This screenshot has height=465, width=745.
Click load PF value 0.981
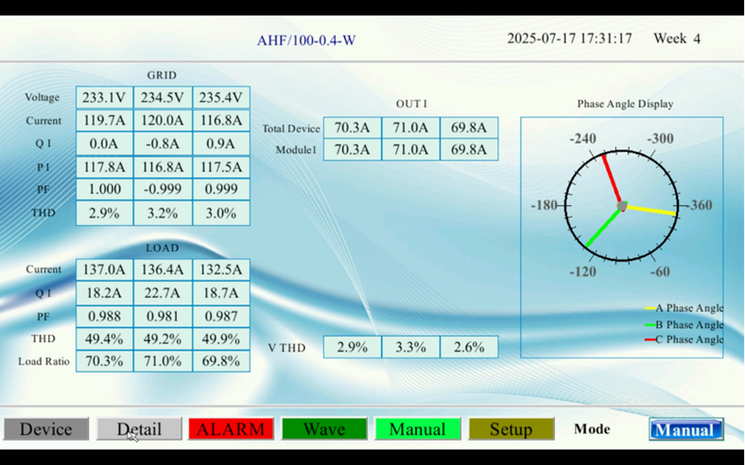[x=163, y=316]
